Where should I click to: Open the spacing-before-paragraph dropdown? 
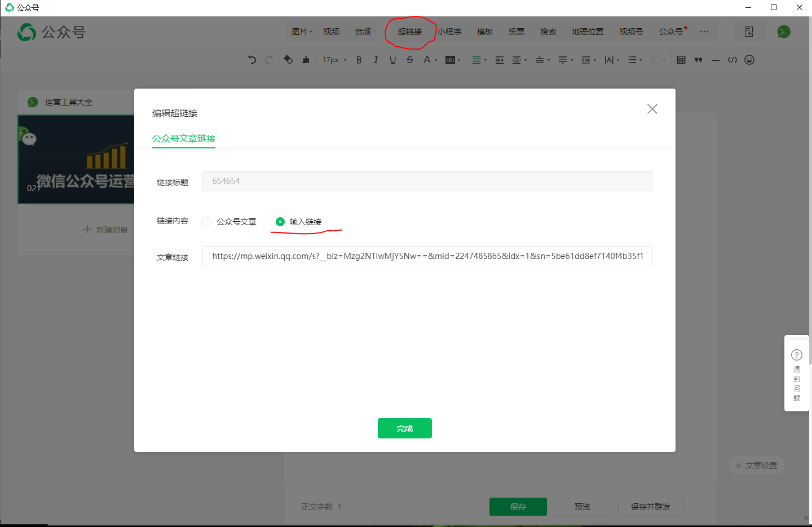542,60
